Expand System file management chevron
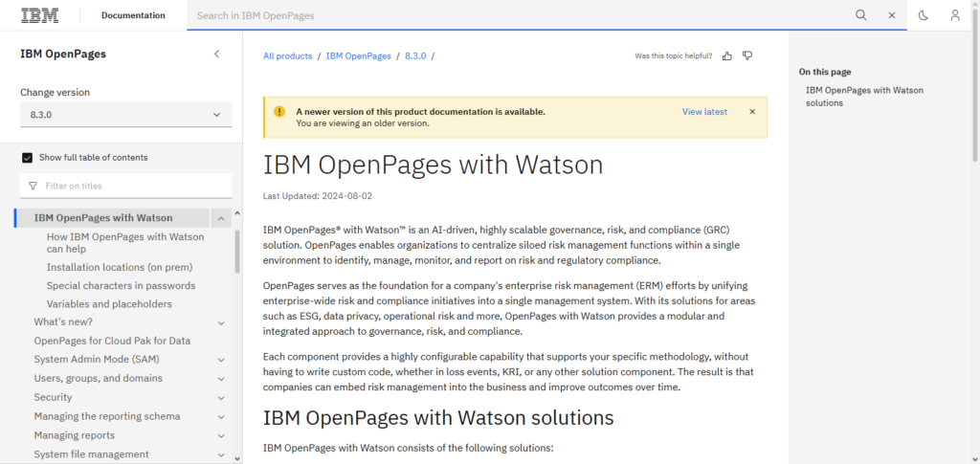Viewport: 980px width, 464px height. pyautogui.click(x=221, y=454)
